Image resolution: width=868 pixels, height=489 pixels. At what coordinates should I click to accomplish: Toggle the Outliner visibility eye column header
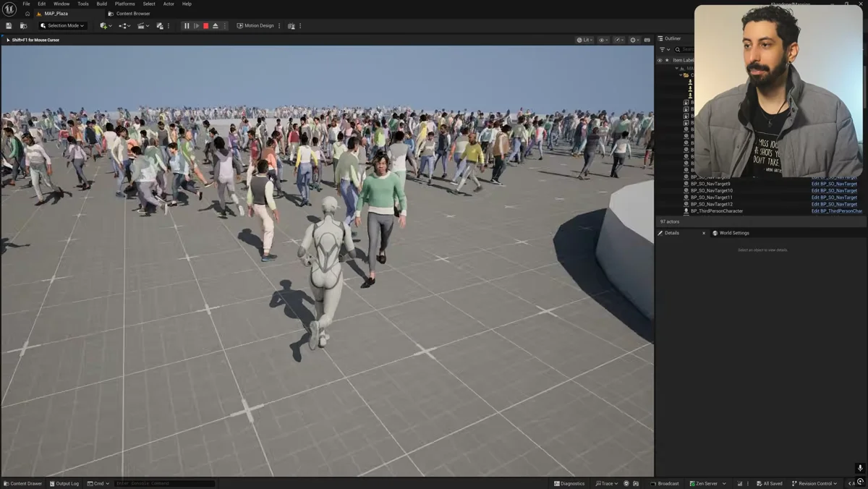tap(660, 60)
